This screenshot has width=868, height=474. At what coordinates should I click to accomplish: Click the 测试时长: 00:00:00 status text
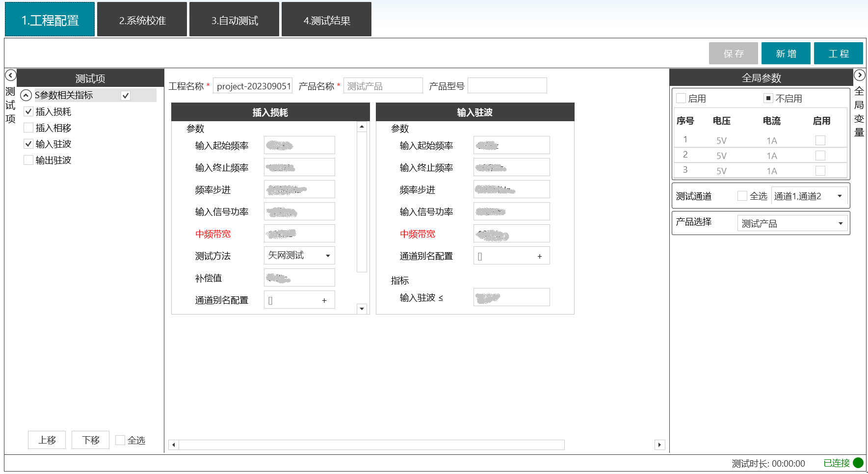coord(768,463)
